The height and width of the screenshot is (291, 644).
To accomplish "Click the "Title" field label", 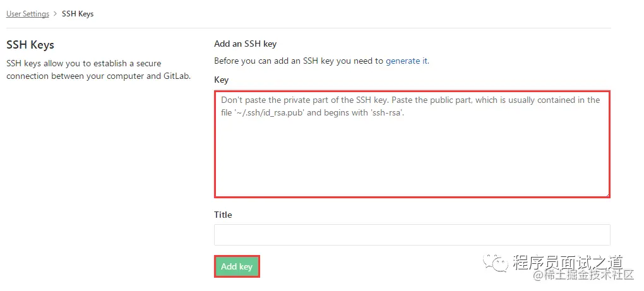I will click(x=223, y=215).
